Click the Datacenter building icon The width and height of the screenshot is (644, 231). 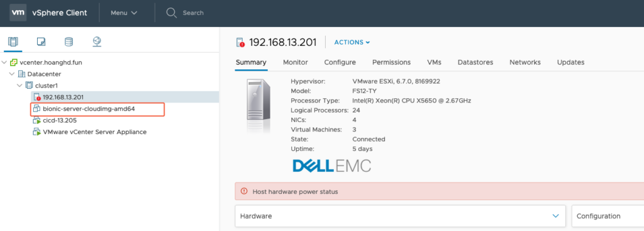pos(21,74)
